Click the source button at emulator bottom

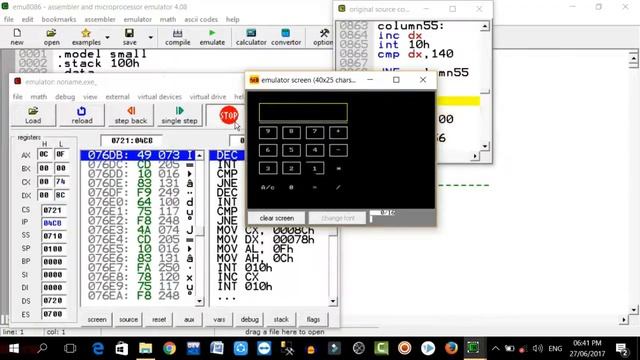coord(128,320)
